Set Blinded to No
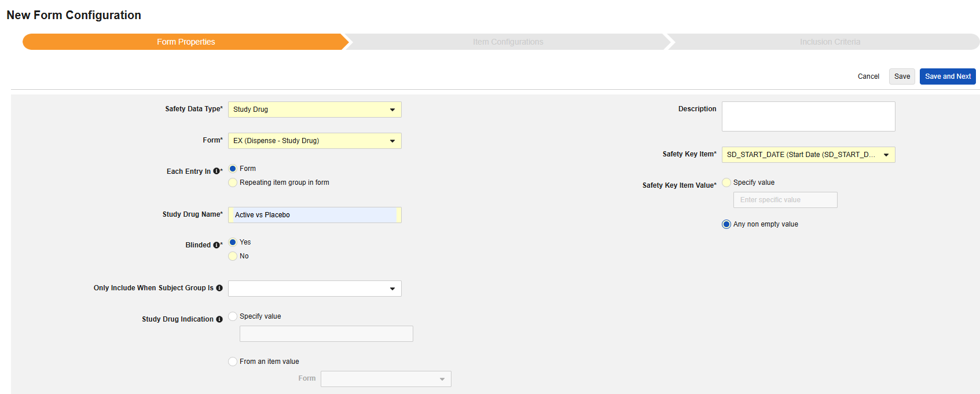This screenshot has width=980, height=394. tap(233, 256)
